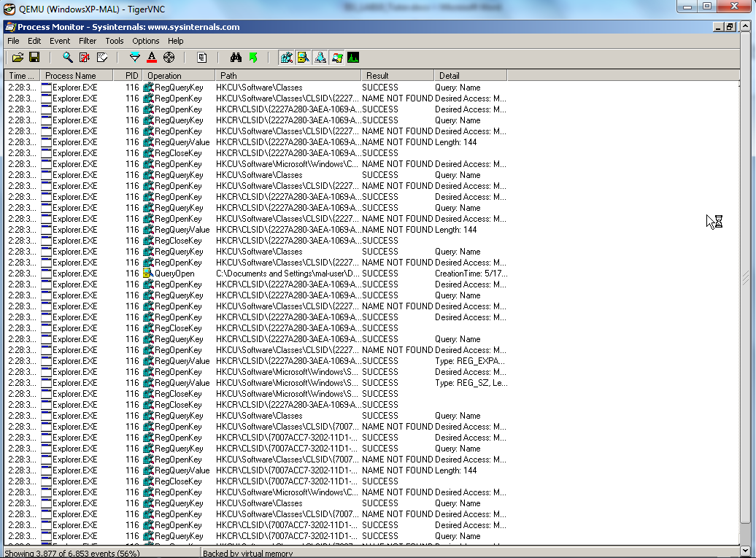Sort by the PID column header
This screenshot has width=756, height=558.
(x=128, y=76)
